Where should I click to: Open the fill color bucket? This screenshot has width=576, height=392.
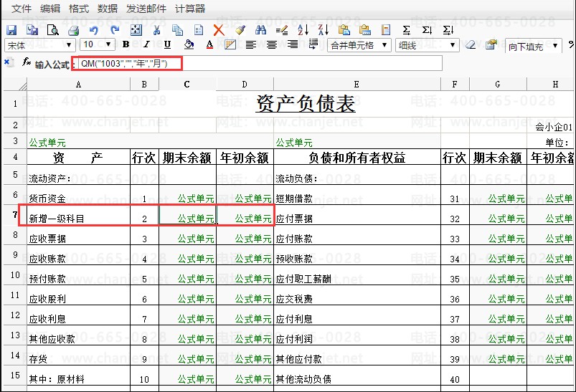click(x=189, y=44)
